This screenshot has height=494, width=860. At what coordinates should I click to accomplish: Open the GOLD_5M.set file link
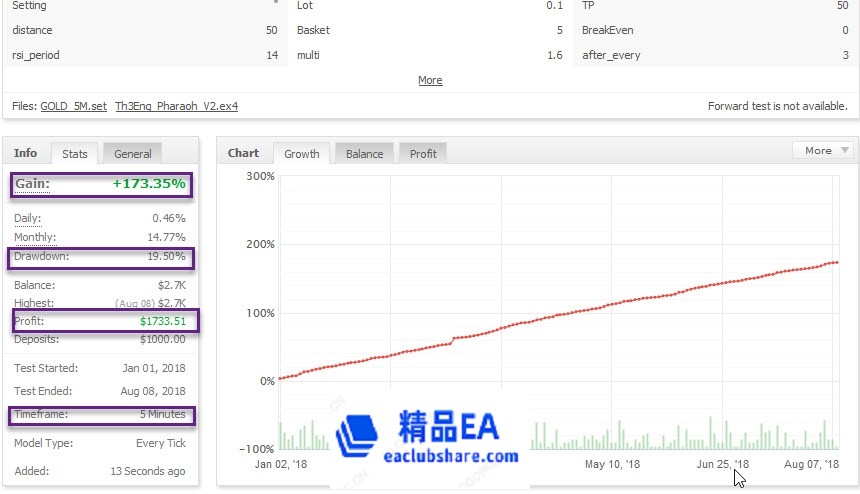pos(73,106)
